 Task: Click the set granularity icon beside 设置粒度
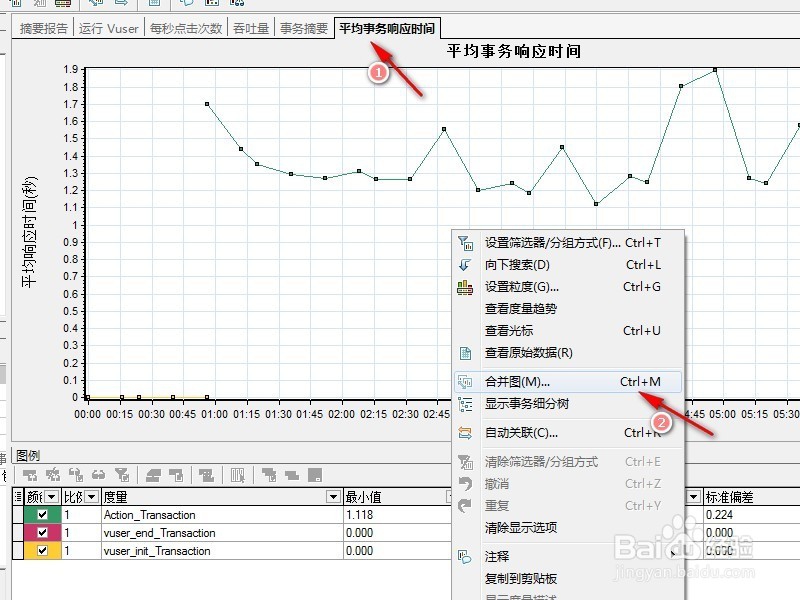(464, 286)
